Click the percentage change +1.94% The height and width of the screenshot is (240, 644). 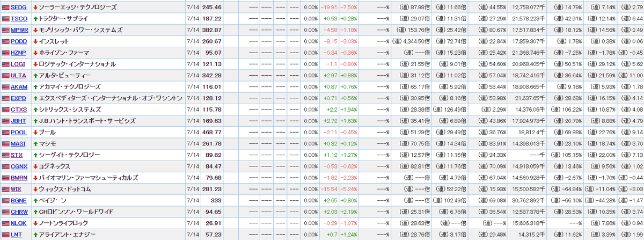tap(349, 110)
